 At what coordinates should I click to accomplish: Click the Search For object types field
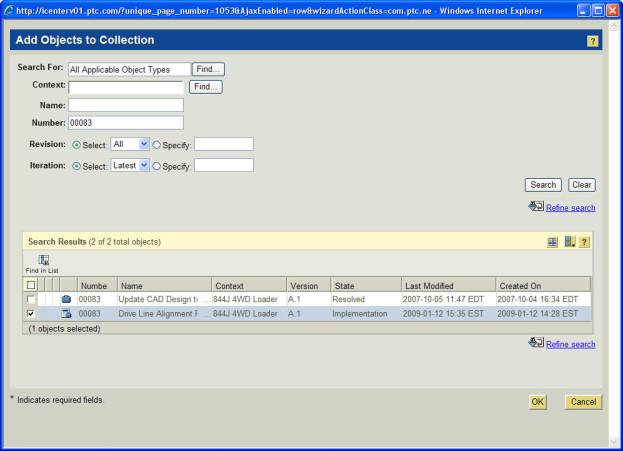[x=130, y=70]
